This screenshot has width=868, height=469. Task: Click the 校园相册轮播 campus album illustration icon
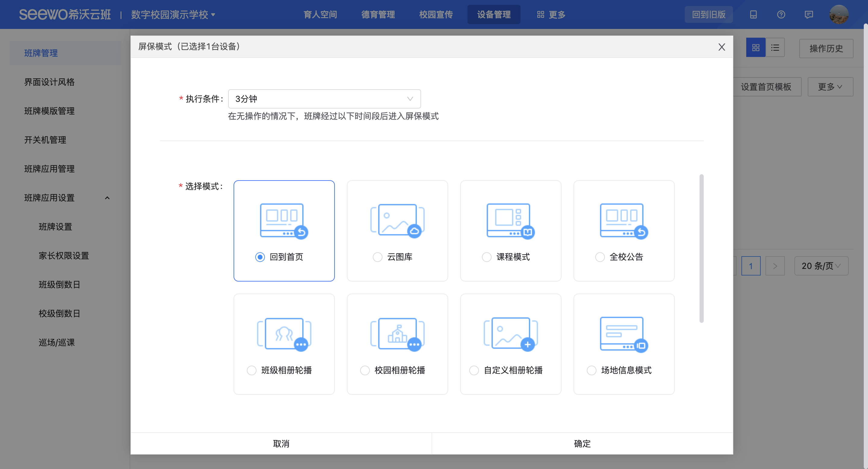398,334
